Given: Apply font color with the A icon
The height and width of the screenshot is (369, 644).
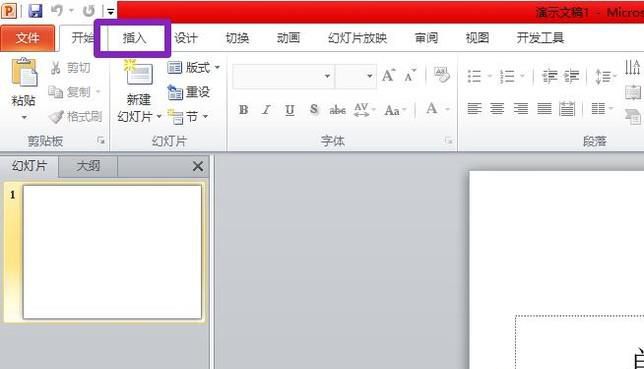Looking at the screenshot, I should [431, 109].
